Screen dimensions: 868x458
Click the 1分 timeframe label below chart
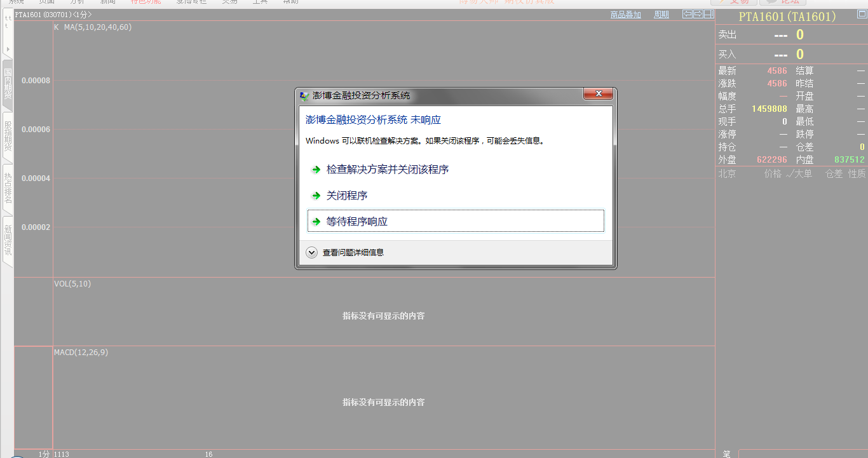(43, 454)
